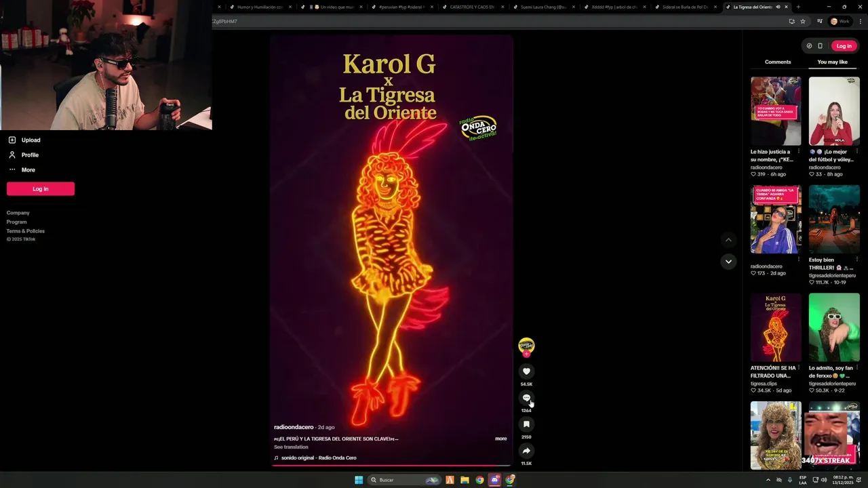
Task: Open options for 'Lo admito, soy fan' video
Action: [856, 368]
